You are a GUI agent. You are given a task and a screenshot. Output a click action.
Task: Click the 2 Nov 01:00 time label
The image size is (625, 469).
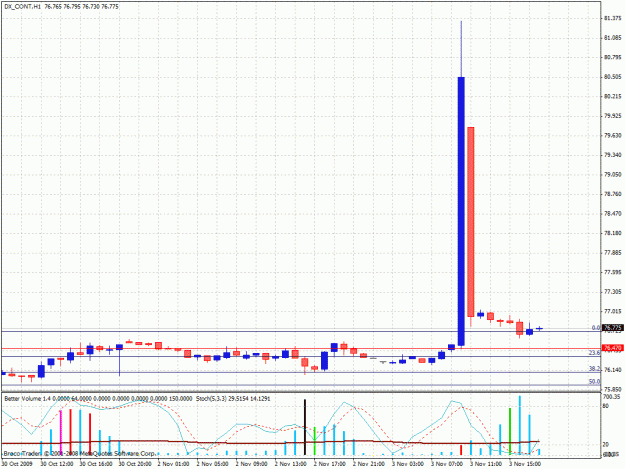point(173,464)
